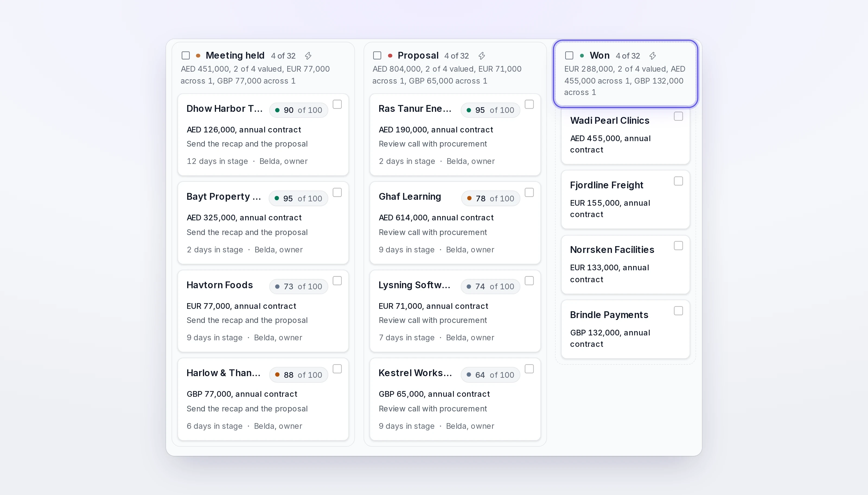Check the Harlow & Than card checkbox
Viewport: 868px width, 495px height.
click(337, 369)
